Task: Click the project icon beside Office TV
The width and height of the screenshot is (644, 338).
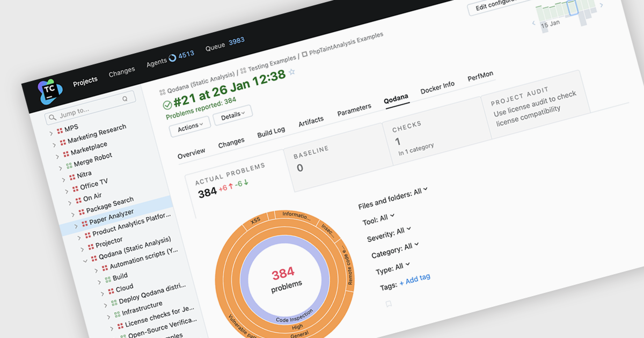Action: [x=75, y=189]
